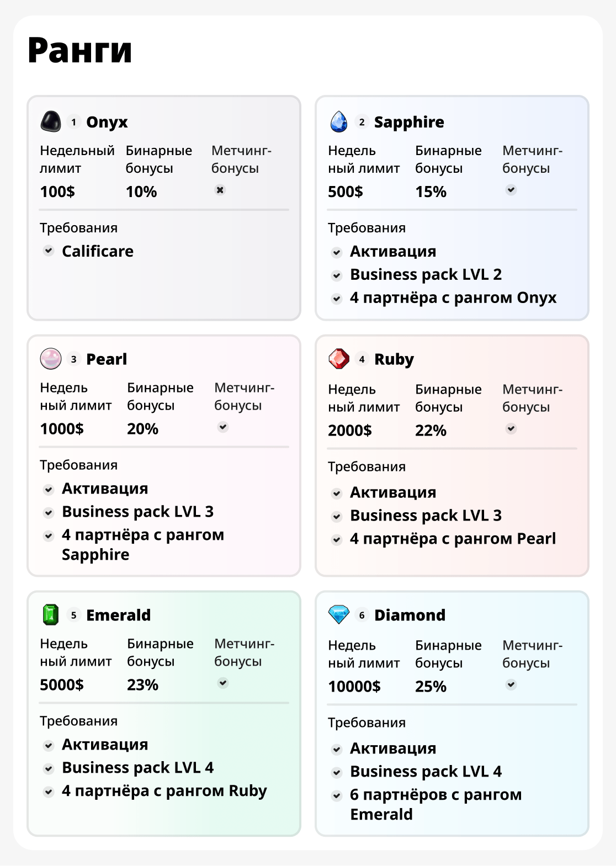Click the Diamond gem icon

point(339,614)
